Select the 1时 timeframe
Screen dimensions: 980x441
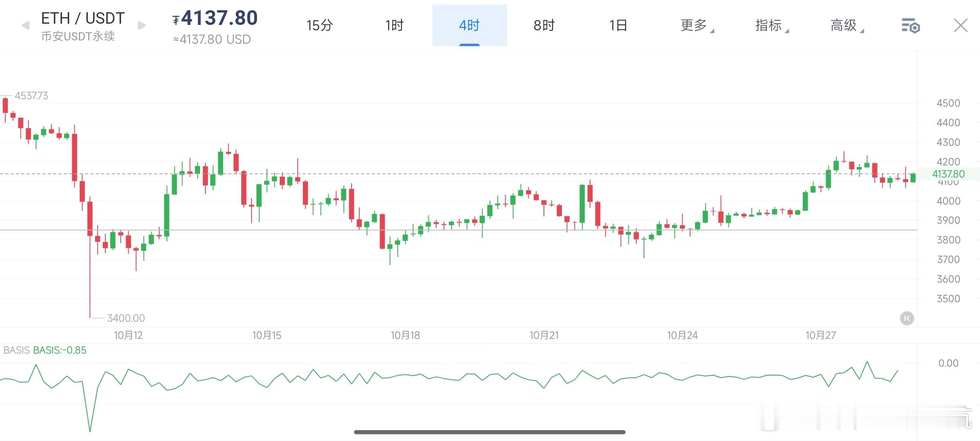[x=393, y=25]
